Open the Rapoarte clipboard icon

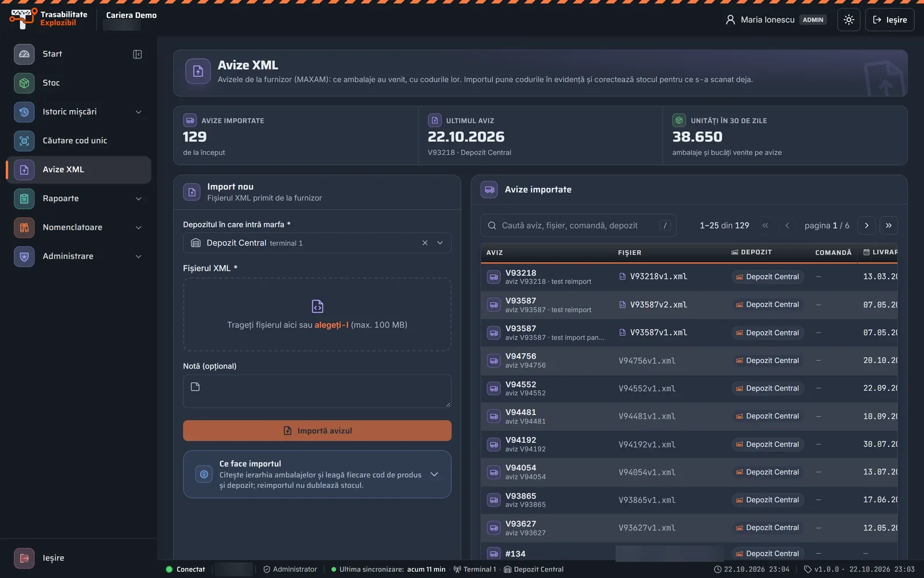24,198
